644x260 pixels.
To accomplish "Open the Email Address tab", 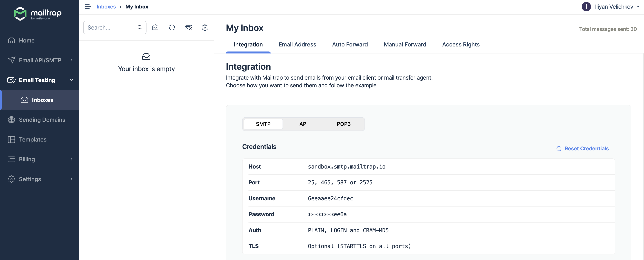I will click(297, 44).
